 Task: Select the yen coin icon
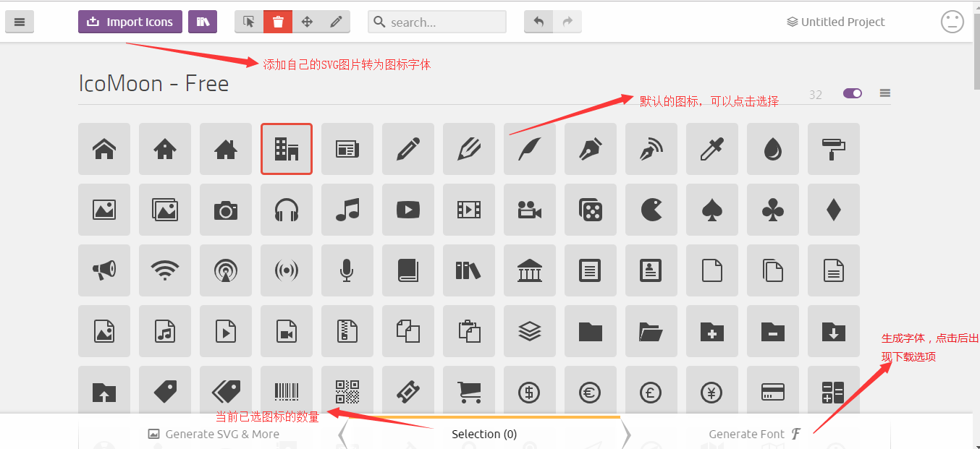click(712, 390)
